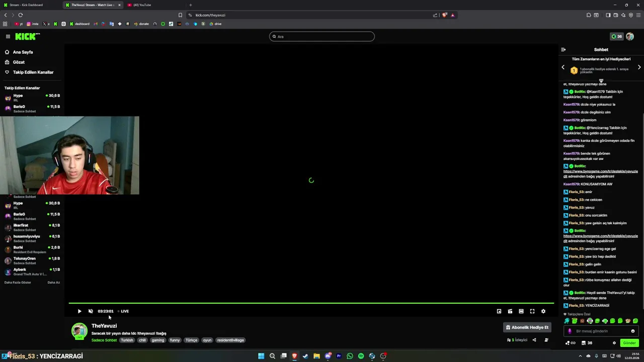Click the purple identity badge in input

pyautogui.click(x=570, y=331)
